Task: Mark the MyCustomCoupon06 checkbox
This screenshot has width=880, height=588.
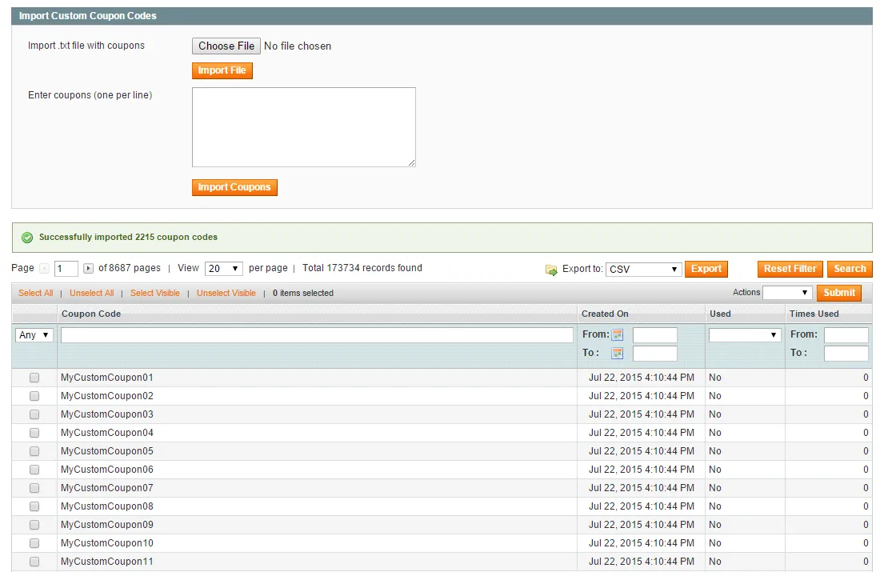Action: click(x=34, y=470)
